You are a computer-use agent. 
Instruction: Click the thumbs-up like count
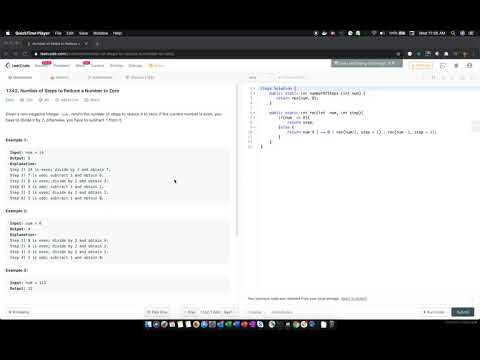coord(26,100)
